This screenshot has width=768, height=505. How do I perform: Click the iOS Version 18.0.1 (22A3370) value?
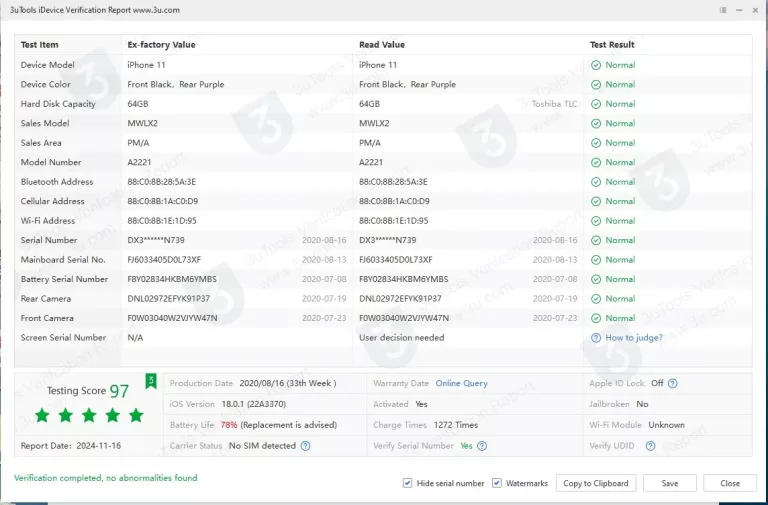coord(254,405)
